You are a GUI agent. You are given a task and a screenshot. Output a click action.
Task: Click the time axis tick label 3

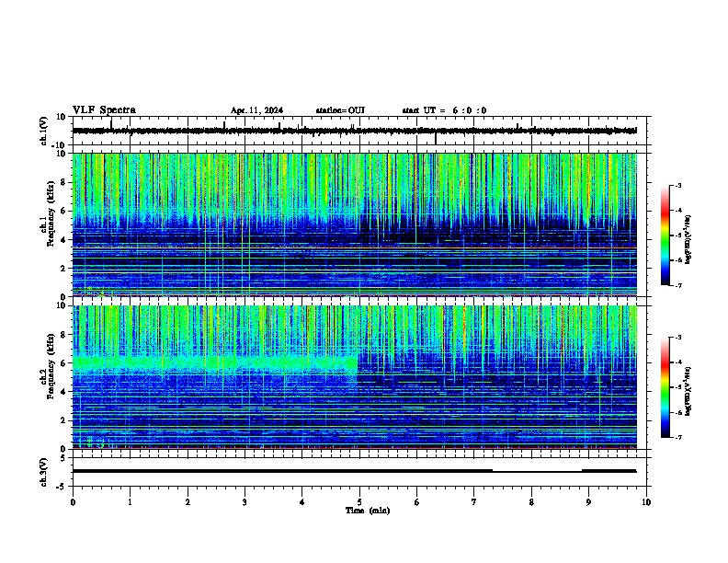point(245,502)
